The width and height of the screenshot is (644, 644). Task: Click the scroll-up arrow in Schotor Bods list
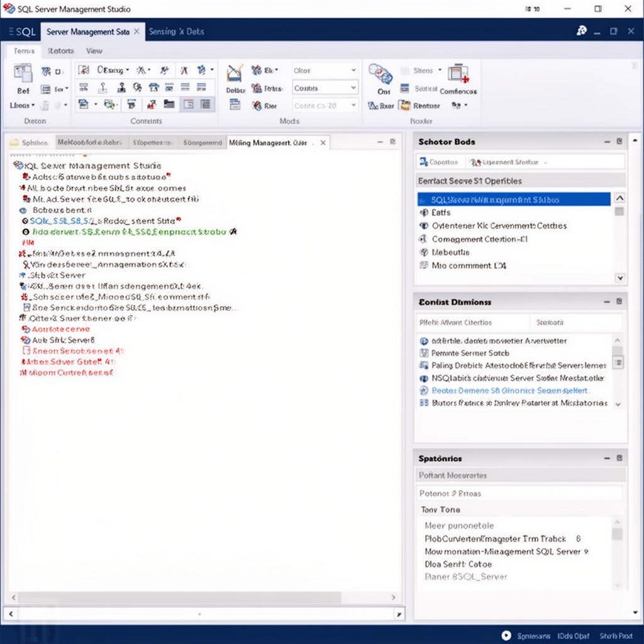click(619, 198)
